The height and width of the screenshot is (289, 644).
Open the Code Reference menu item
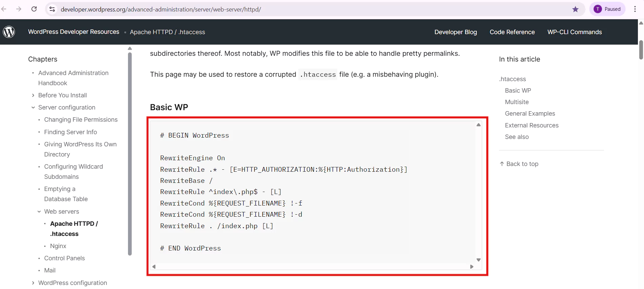[512, 32]
